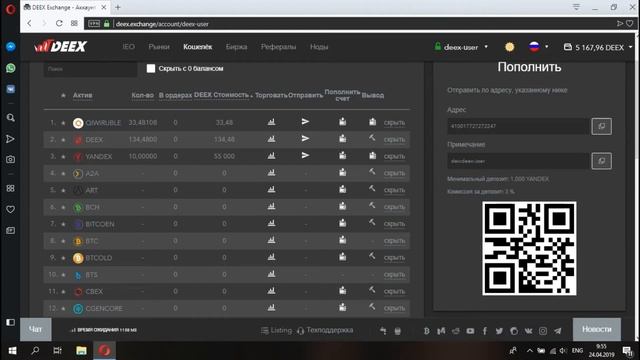This screenshot has height=360, width=640.
Task: Deposit icon in QIWIRUBLE row
Action: [x=342, y=122]
